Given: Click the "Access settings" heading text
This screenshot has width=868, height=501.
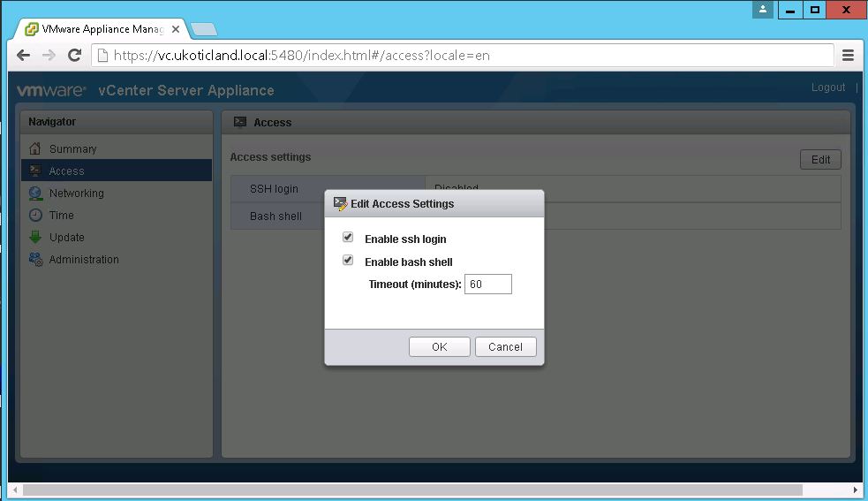Looking at the screenshot, I should click(x=270, y=157).
